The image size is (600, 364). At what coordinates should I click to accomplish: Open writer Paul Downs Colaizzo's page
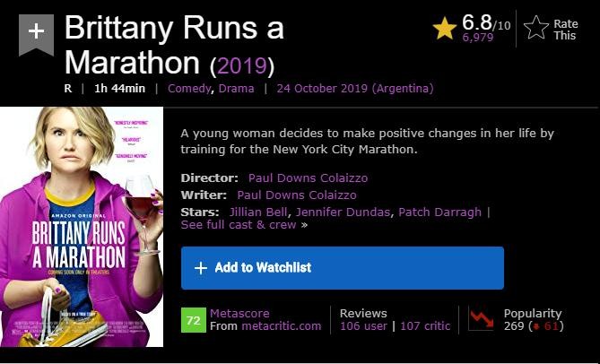pos(297,195)
